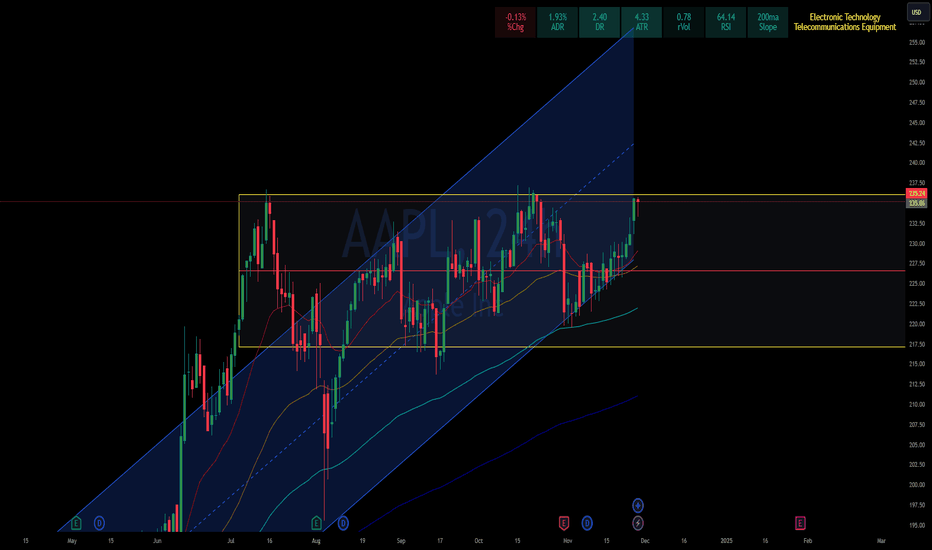
Task: Click the 64.14 RSI stat cell
Action: [726, 23]
